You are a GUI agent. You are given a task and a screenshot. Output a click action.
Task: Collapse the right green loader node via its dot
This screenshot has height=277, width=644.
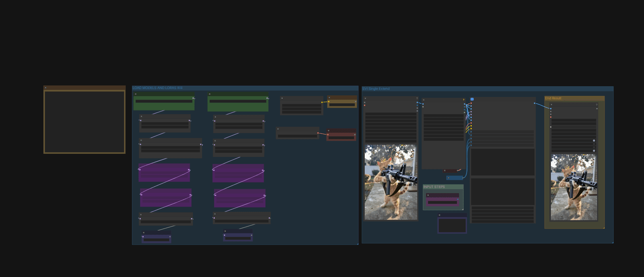click(x=210, y=94)
